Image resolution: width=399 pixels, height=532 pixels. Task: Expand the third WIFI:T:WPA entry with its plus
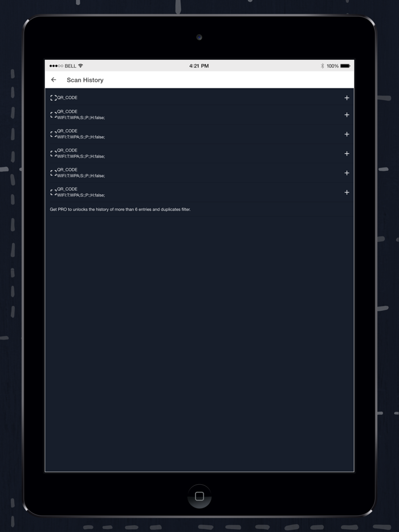(347, 153)
